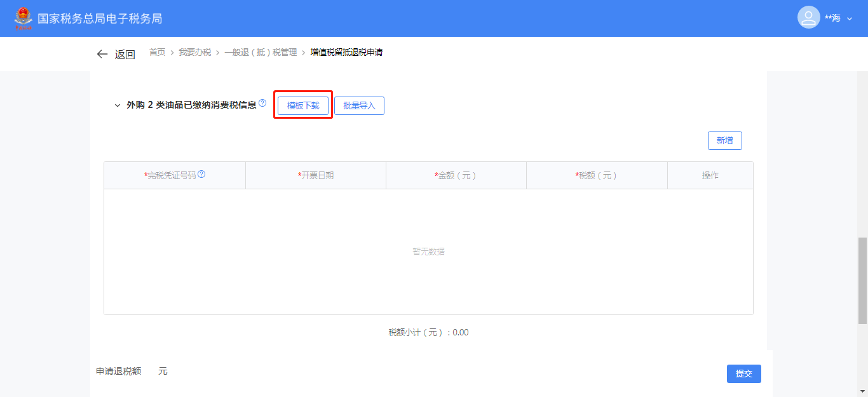This screenshot has height=397, width=868.
Task: Expand the user account dropdown arrow
Action: pos(850,19)
